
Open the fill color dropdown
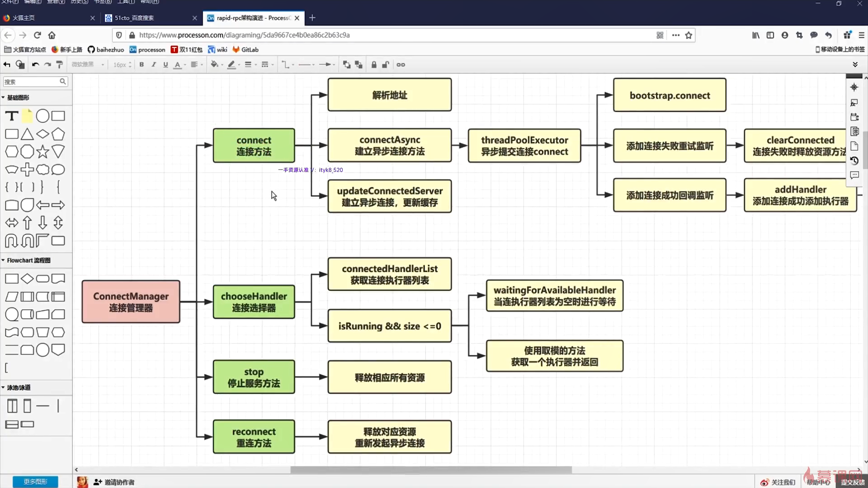coord(217,65)
